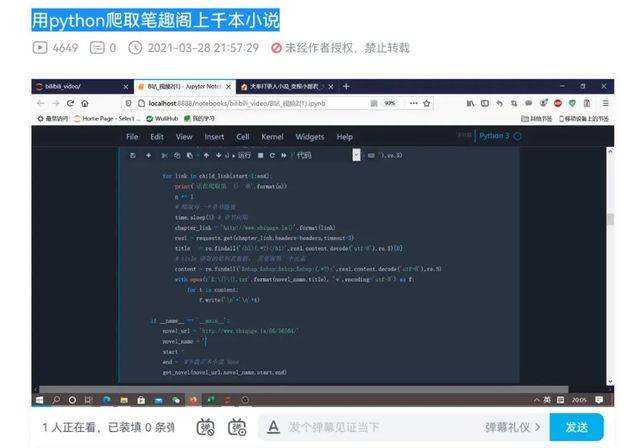The width and height of the screenshot is (640, 448).
Task: Toggle the Firefox sidebar icon
Action: 484,103
